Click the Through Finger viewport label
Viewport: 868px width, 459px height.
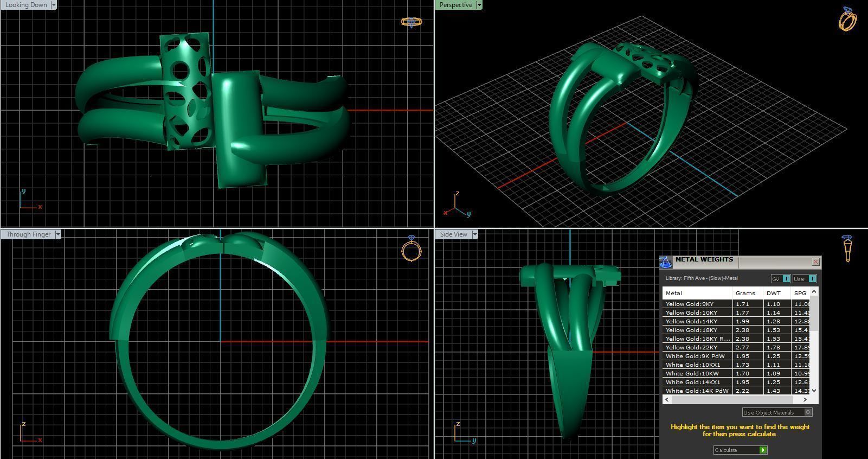(28, 234)
